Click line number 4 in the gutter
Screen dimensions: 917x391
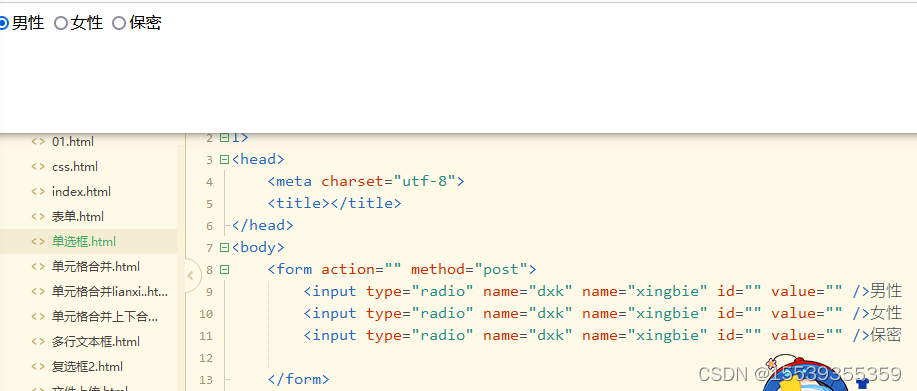209,182
